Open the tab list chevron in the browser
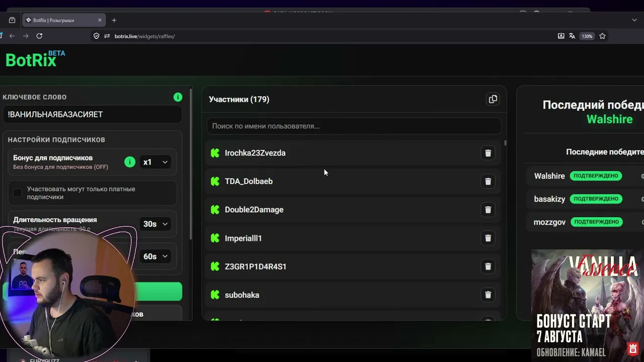Image resolution: width=644 pixels, height=362 pixels. coord(634,20)
